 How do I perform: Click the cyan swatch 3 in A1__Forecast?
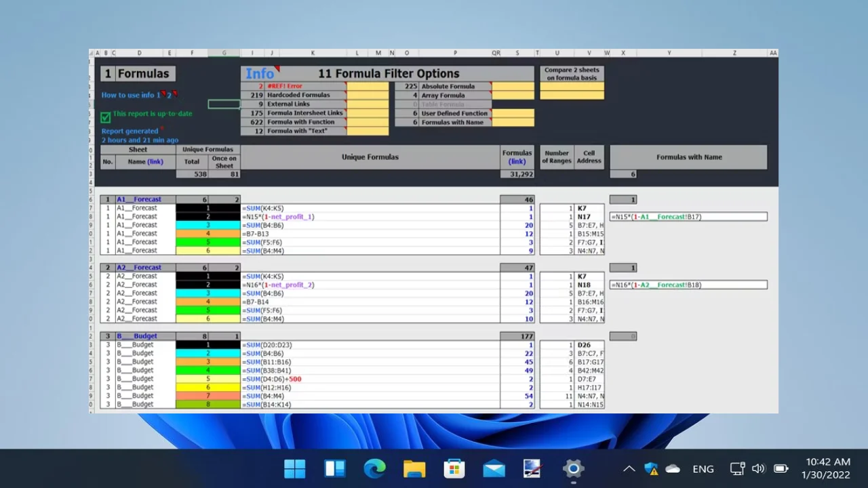208,225
